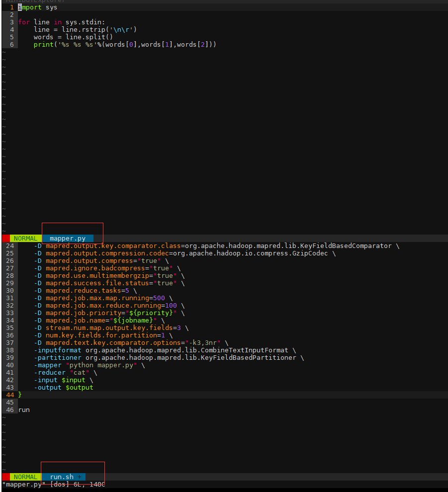Click line number 45 in run.sh
This screenshot has width=448, height=492.
[10, 402]
